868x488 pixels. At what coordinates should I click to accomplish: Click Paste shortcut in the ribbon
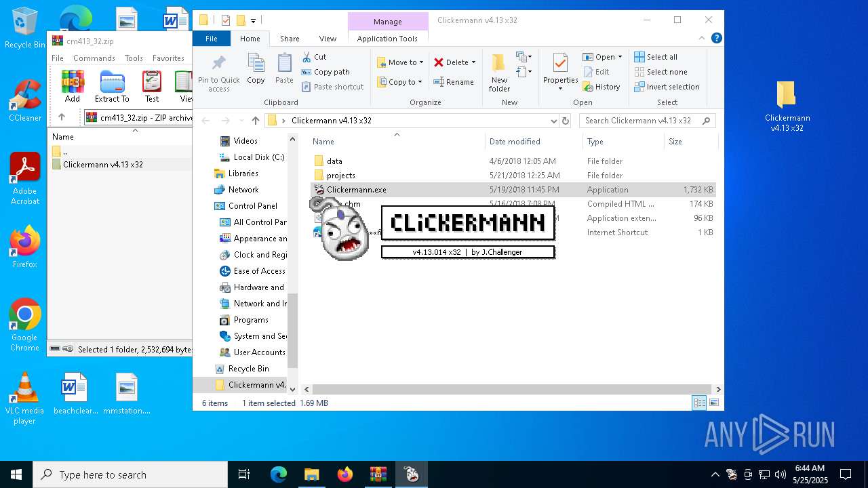[x=333, y=87]
